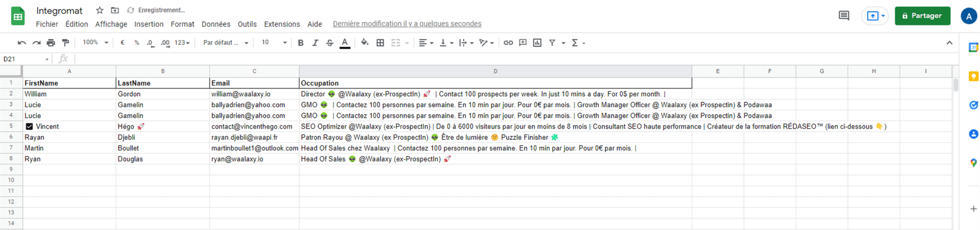The width and height of the screenshot is (980, 230).
Task: Click the Name box showing D21
Action: [x=25, y=59]
